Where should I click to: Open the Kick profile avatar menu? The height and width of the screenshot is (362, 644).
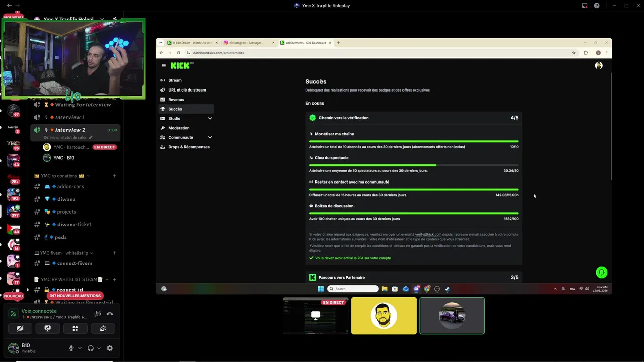point(599,65)
